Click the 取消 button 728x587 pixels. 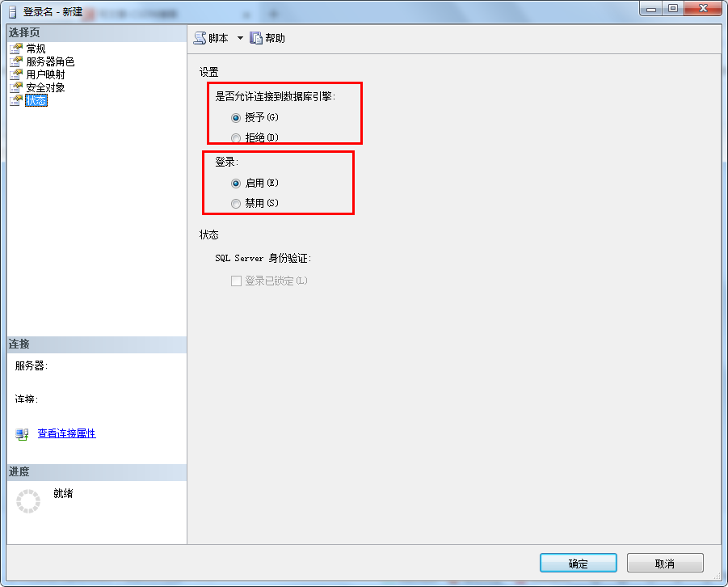665,564
